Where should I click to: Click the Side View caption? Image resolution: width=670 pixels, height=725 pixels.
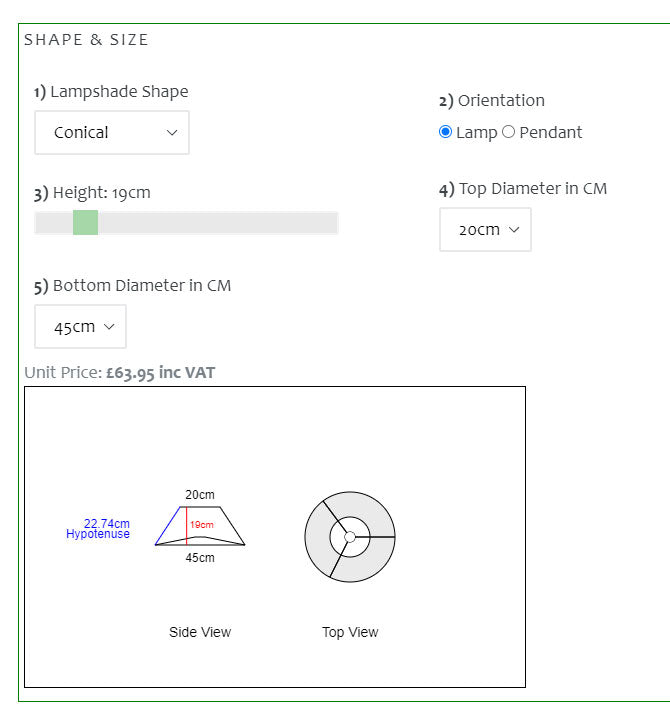pyautogui.click(x=200, y=632)
